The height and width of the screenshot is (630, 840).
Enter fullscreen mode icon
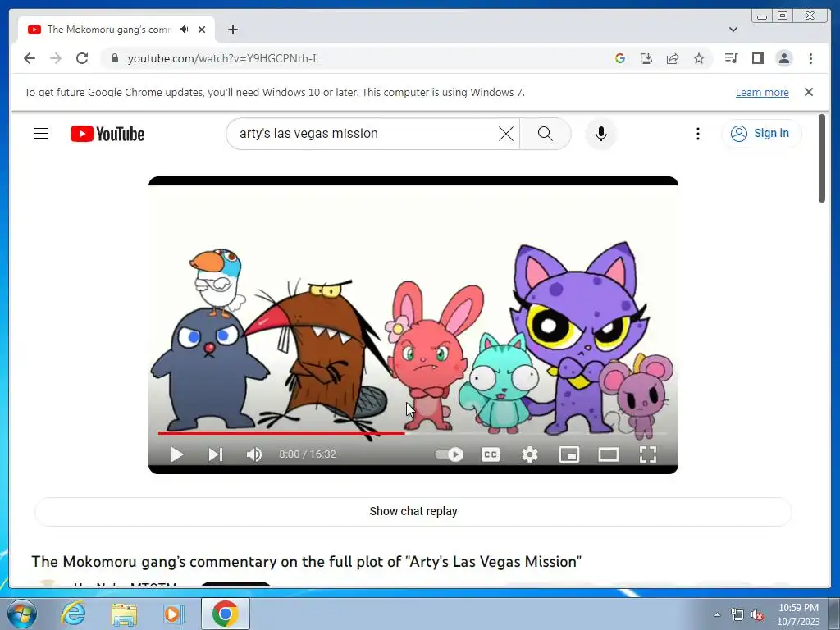coord(648,454)
